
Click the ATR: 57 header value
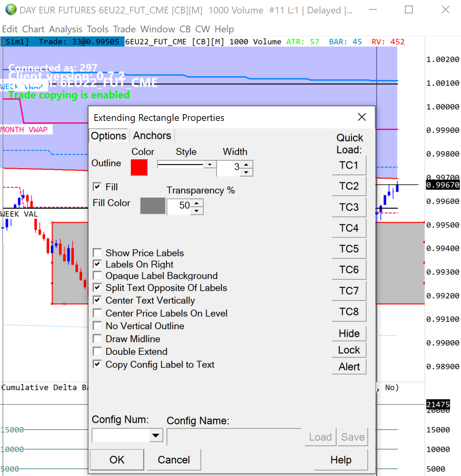(303, 41)
